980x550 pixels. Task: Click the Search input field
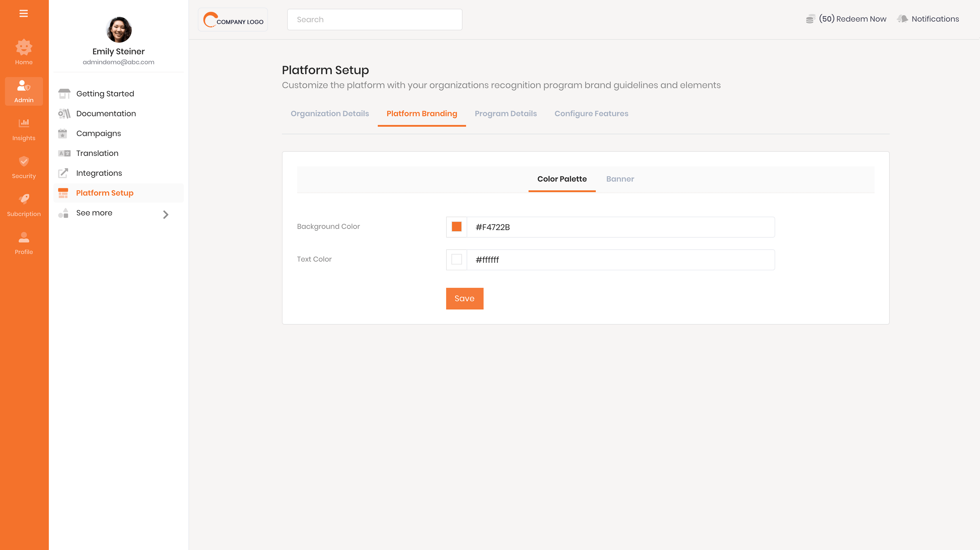tap(374, 19)
